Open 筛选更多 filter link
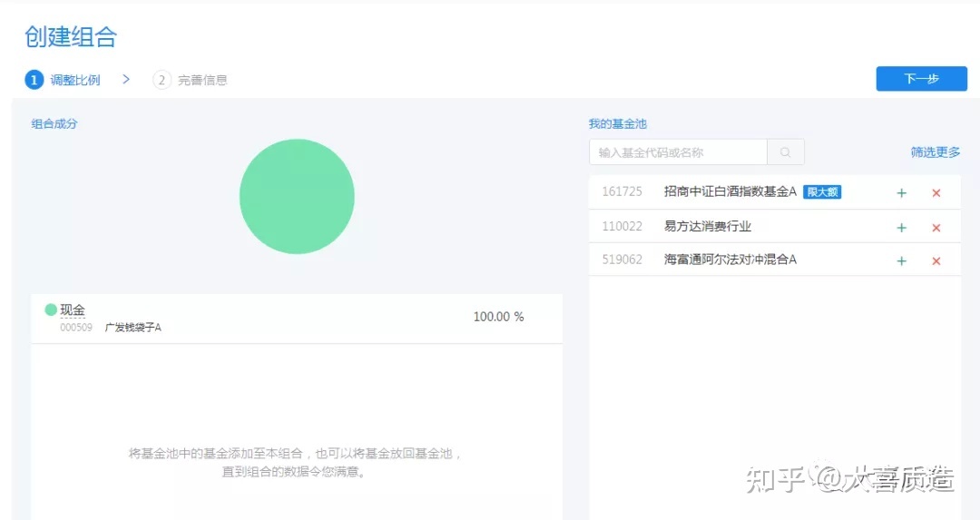980x520 pixels. click(935, 152)
